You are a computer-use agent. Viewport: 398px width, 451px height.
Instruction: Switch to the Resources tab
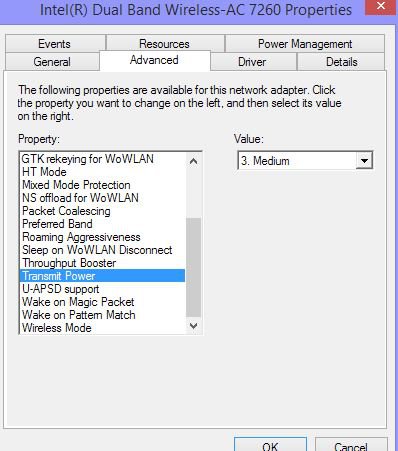click(x=165, y=44)
